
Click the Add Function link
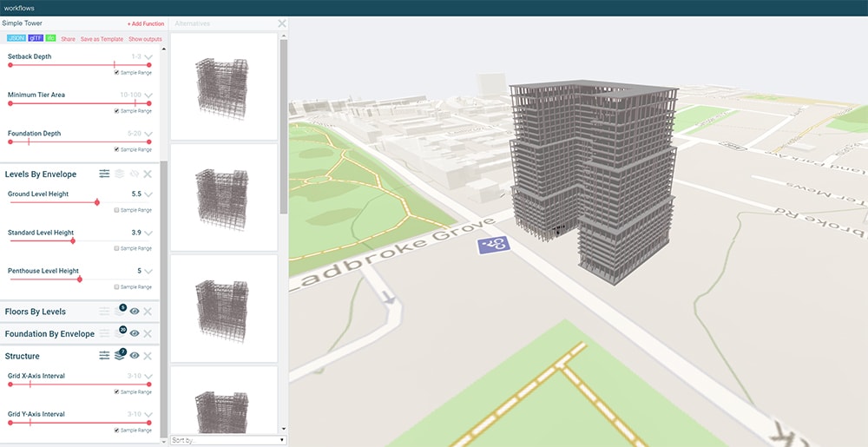[x=145, y=23]
